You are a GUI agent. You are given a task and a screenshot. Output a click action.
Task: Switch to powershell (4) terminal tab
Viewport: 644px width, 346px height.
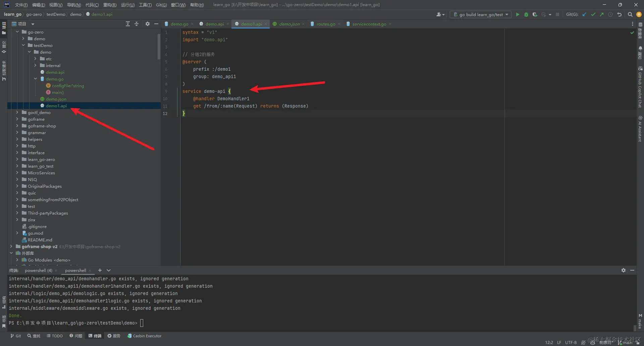click(x=39, y=270)
